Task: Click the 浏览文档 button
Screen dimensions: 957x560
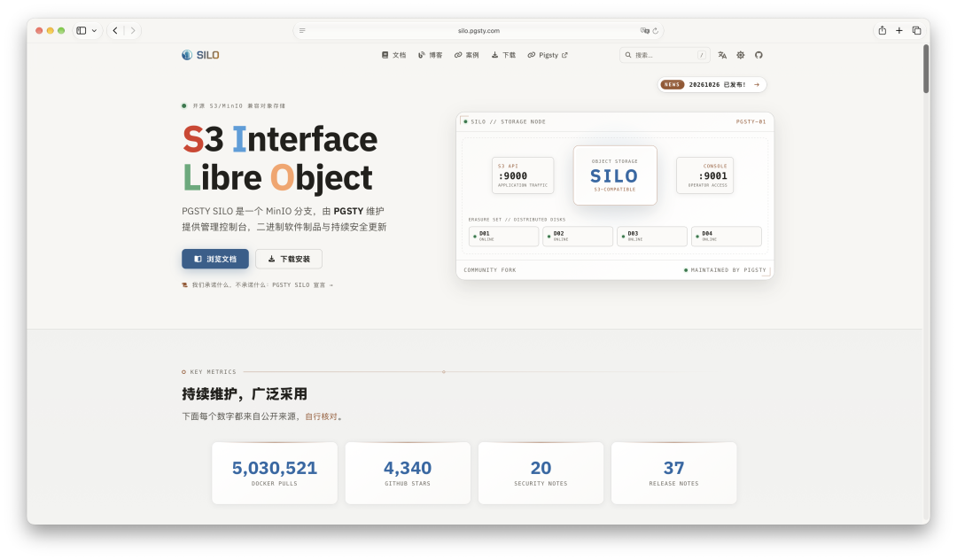Action: [x=214, y=259]
